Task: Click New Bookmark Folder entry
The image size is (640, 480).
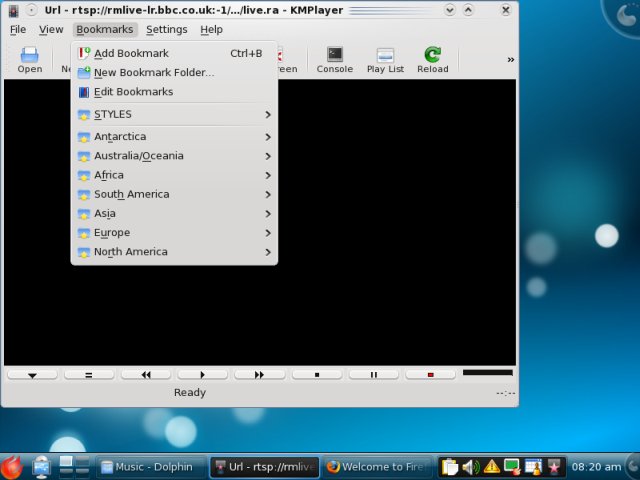Action: [153, 72]
